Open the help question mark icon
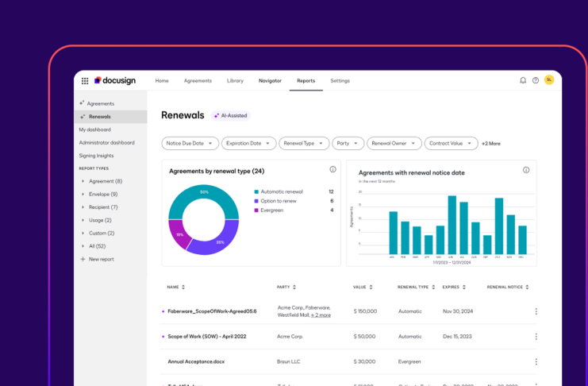The width and height of the screenshot is (588, 386). tap(536, 80)
